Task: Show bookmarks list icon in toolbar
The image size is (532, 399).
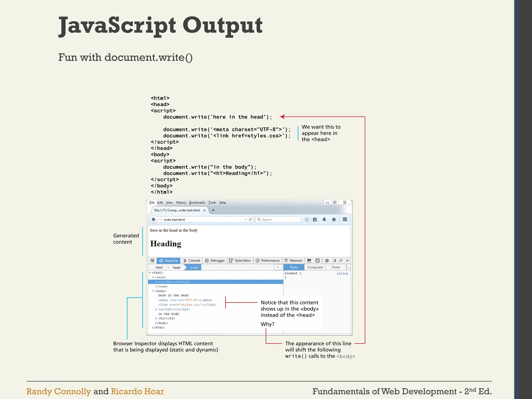Action: 315,220
